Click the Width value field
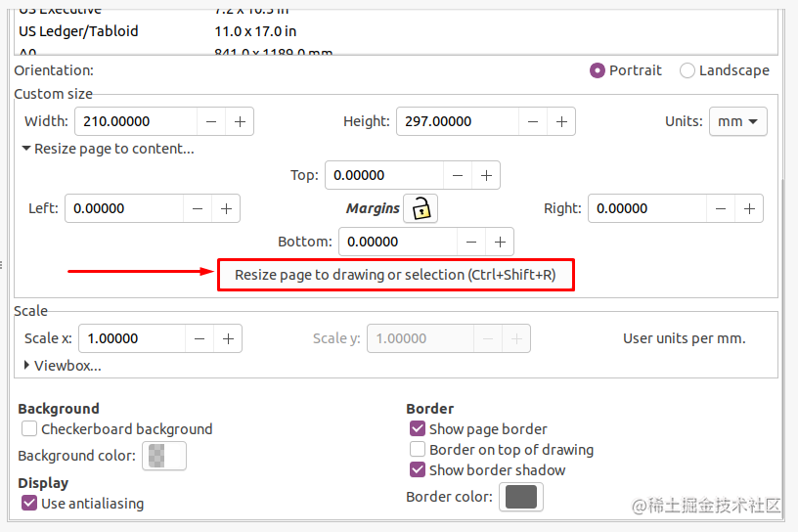The width and height of the screenshot is (798, 532). point(136,121)
